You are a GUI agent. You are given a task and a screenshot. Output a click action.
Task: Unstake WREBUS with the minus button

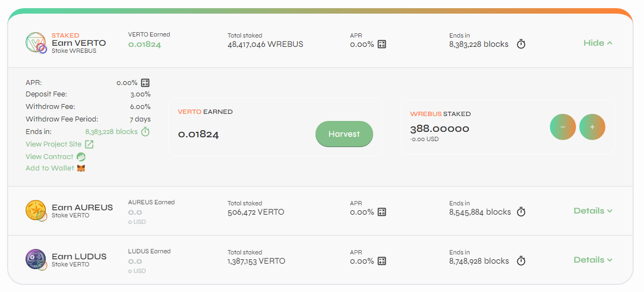pos(562,127)
